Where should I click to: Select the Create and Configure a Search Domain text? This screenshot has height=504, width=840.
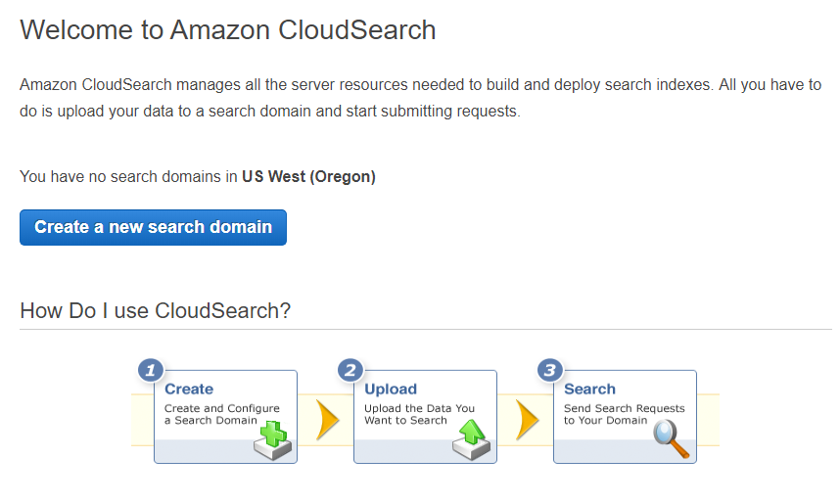(x=222, y=415)
